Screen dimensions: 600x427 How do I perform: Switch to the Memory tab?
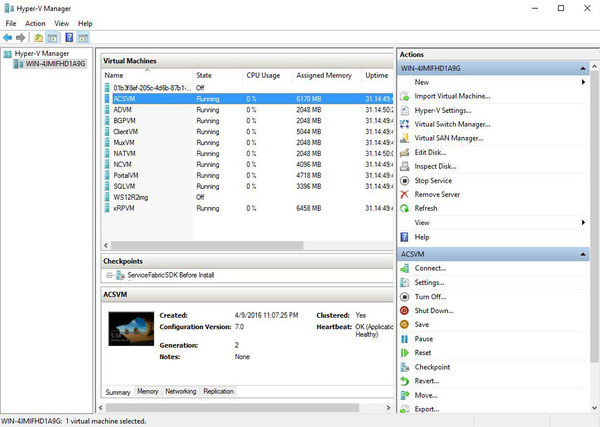coord(148,391)
